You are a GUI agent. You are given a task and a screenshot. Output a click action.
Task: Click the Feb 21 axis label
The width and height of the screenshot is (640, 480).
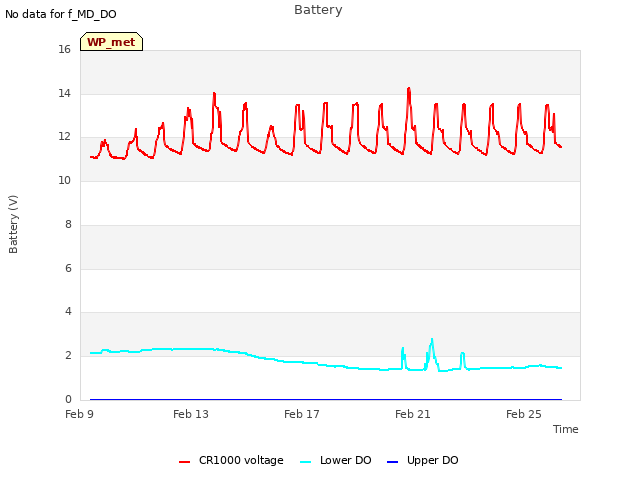point(413,414)
